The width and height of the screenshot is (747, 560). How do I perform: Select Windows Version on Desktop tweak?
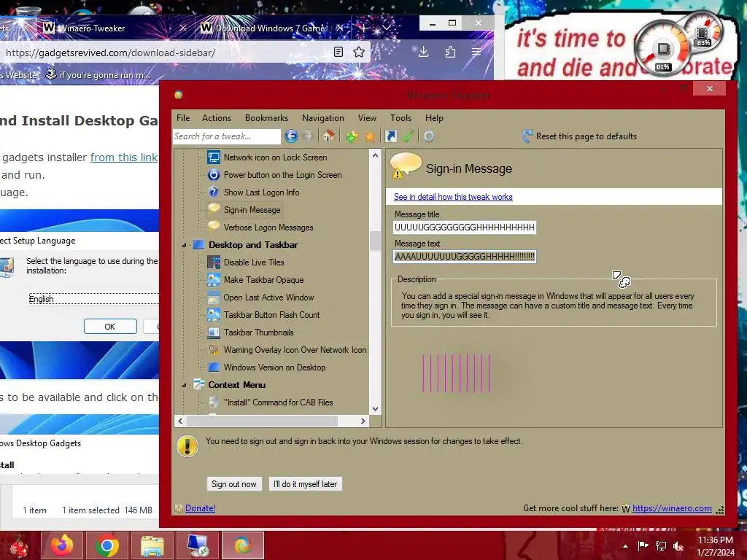(x=274, y=367)
